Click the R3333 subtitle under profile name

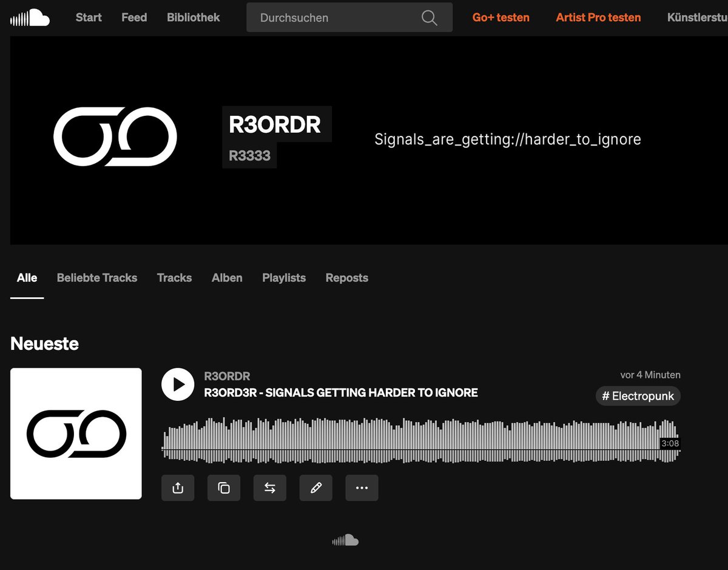249,156
